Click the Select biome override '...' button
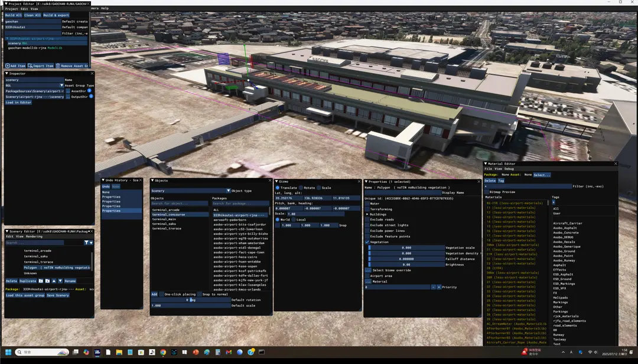 tap(368, 270)
